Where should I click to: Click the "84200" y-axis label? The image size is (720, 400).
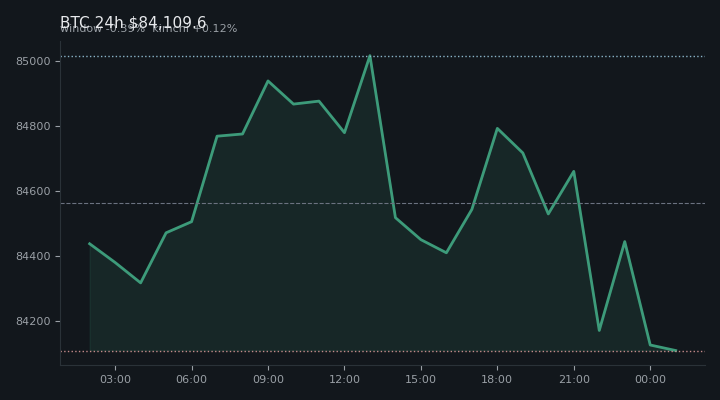[x=33, y=321]
